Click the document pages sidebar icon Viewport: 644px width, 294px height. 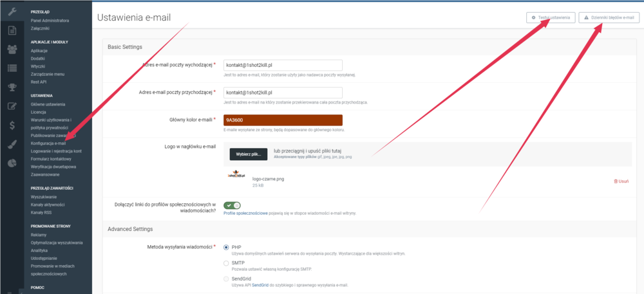(x=12, y=30)
